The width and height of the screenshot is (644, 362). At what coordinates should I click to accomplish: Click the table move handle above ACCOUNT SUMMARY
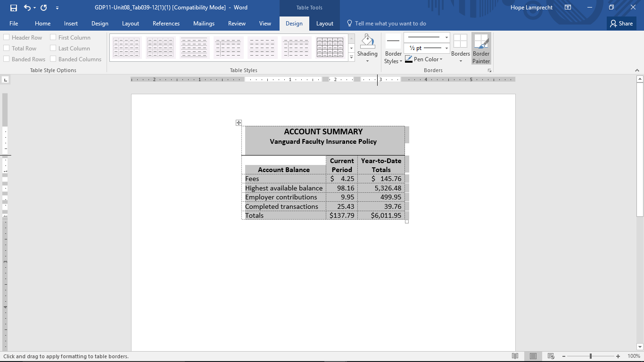click(239, 122)
